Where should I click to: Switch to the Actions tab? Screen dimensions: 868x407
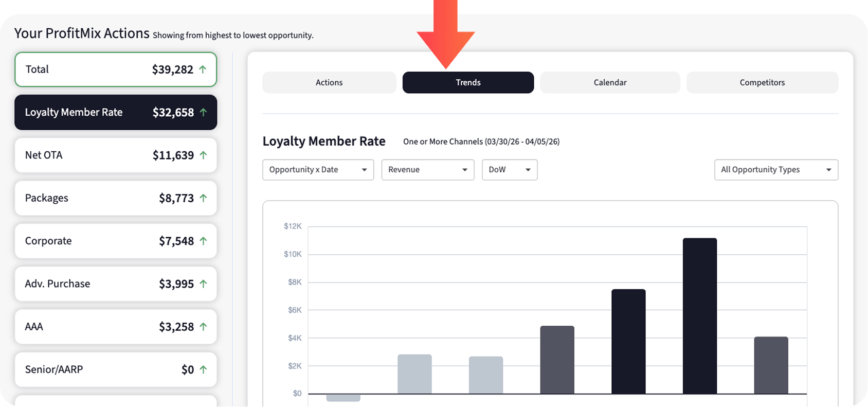329,82
